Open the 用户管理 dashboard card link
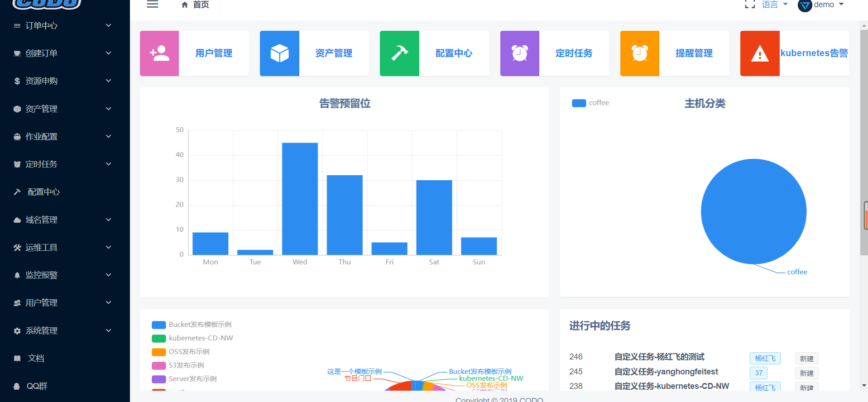 tap(214, 53)
